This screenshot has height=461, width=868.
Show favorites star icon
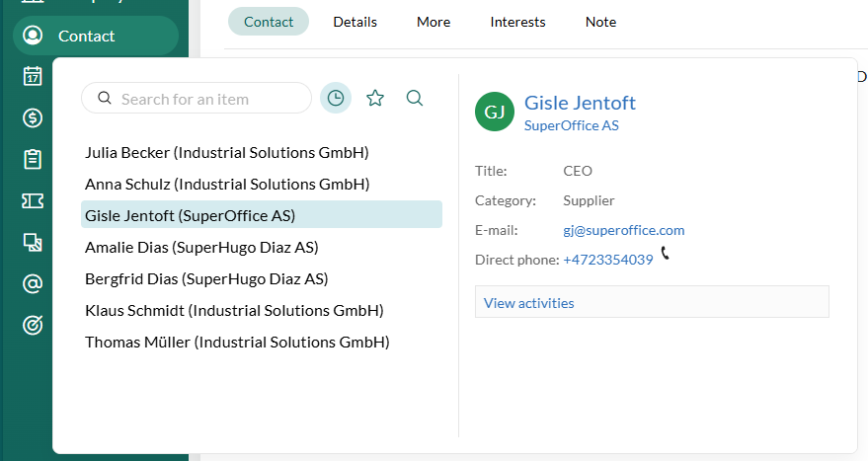point(375,98)
